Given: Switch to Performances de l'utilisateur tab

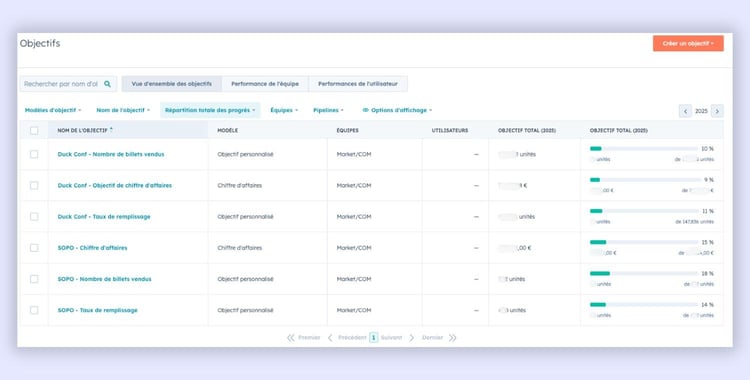Looking at the screenshot, I should click(x=358, y=84).
